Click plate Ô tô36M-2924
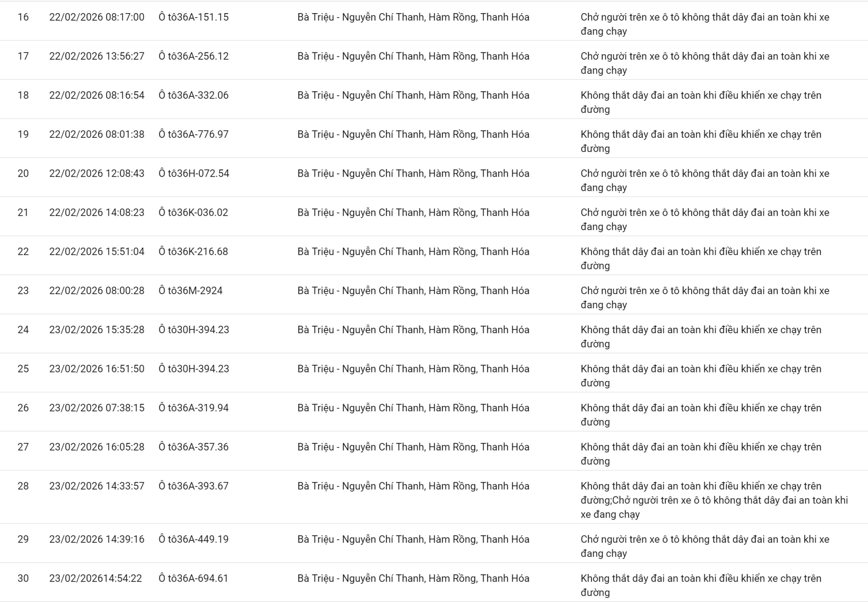 [x=190, y=291]
